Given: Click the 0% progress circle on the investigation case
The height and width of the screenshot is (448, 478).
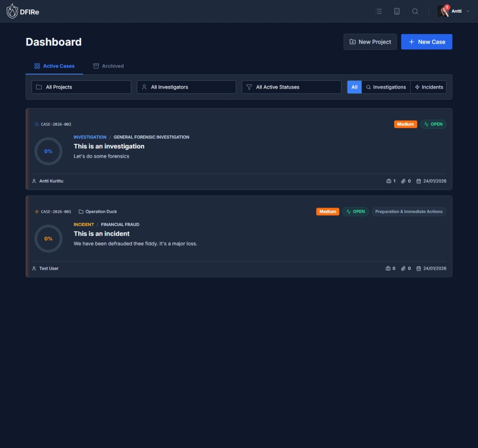Looking at the screenshot, I should 48,151.
